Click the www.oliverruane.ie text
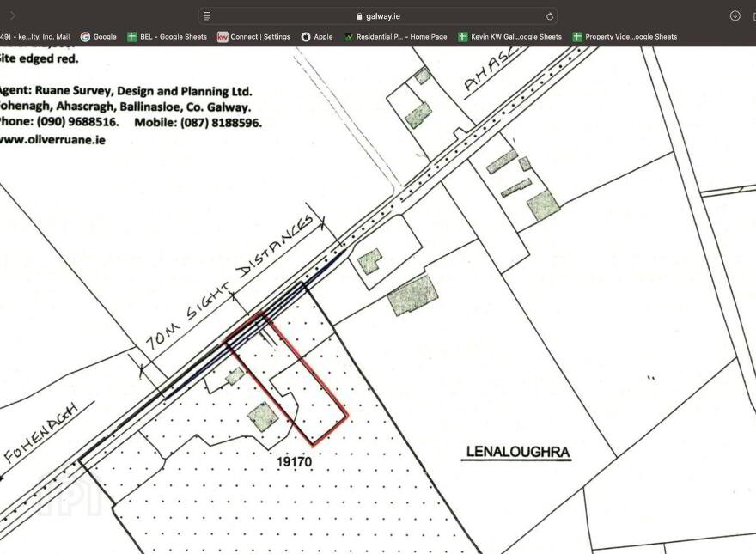Image resolution: width=756 pixels, height=554 pixels. (52, 140)
